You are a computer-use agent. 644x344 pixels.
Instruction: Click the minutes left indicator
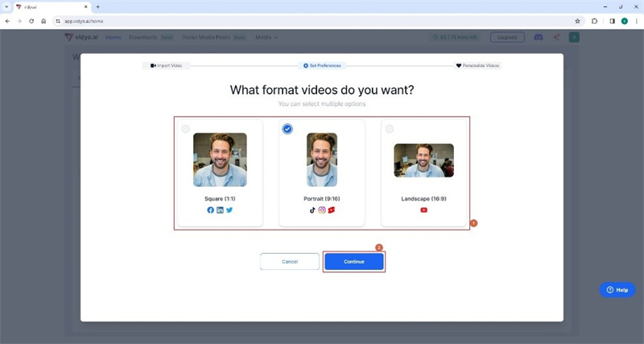[455, 37]
